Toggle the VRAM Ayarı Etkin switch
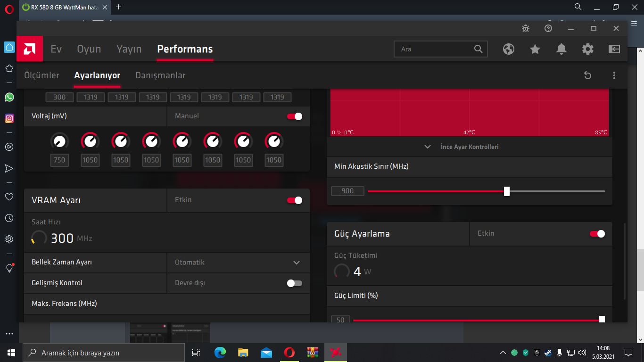This screenshot has height=362, width=644. pyautogui.click(x=295, y=200)
